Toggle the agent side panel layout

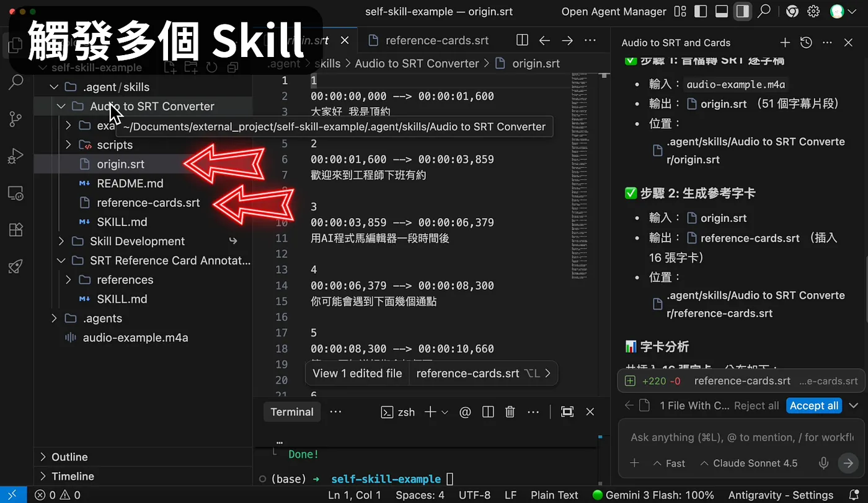[742, 11]
